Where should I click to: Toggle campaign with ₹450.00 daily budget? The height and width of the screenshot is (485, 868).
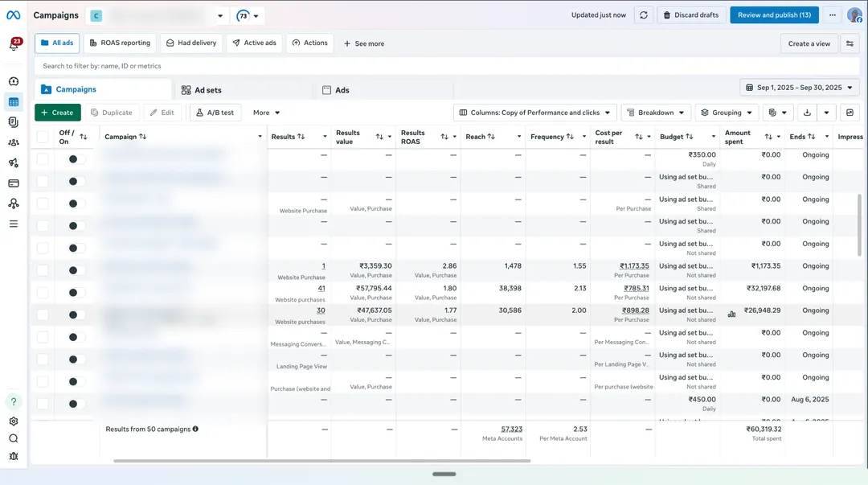(76, 404)
